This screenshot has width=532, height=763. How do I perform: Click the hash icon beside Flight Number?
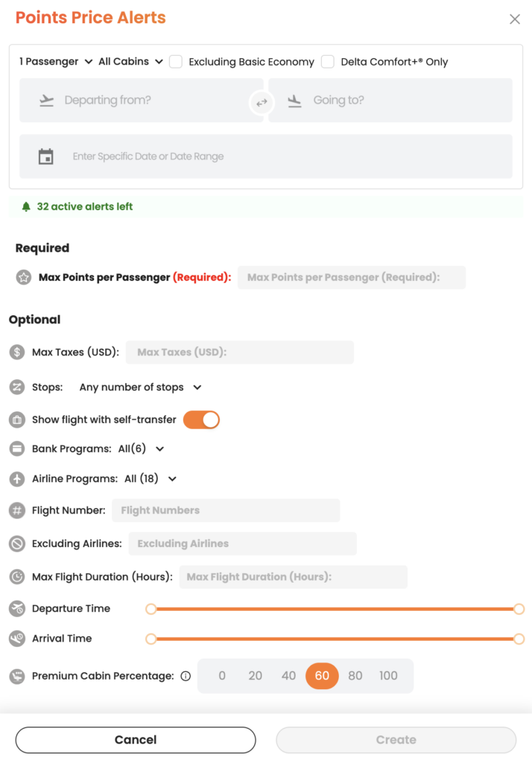point(17,510)
